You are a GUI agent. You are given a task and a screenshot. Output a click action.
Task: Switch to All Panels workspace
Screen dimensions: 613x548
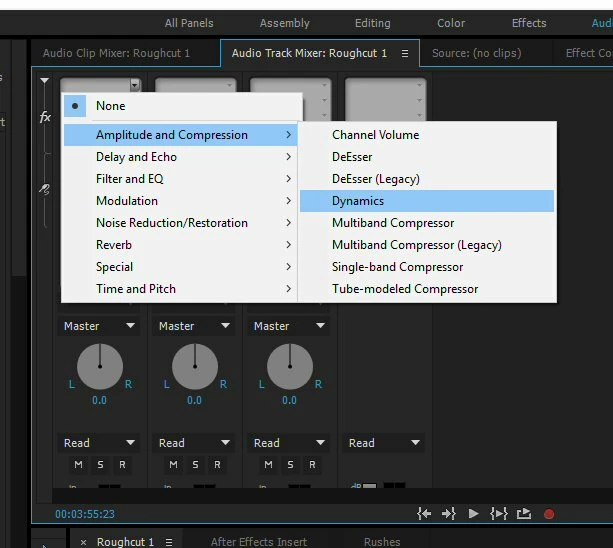[189, 23]
